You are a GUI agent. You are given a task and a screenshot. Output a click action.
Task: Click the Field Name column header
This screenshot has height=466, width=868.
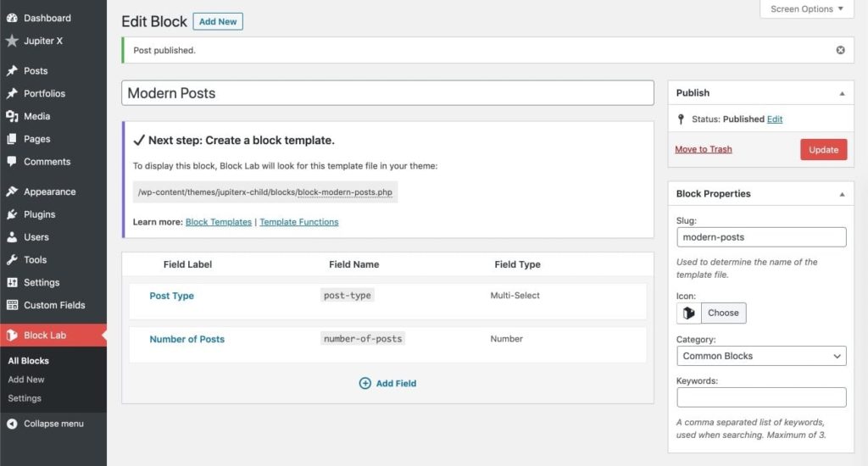pyautogui.click(x=353, y=264)
